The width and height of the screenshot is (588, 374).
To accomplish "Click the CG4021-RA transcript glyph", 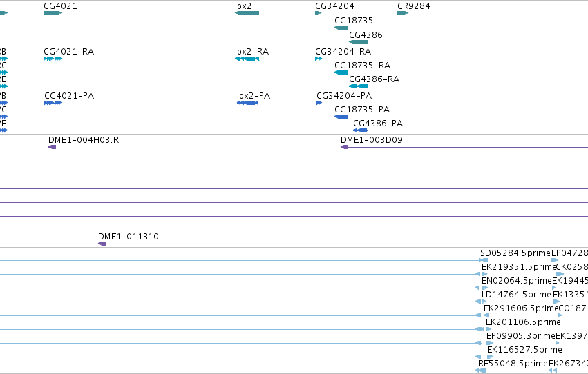I will pos(53,59).
